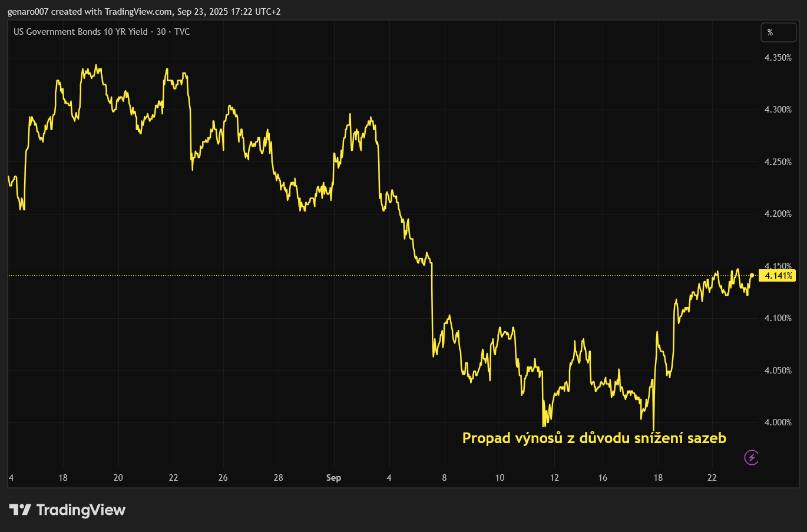Click the 4.000% price axis label
Viewport: 807px width, 532px height.
(x=778, y=422)
